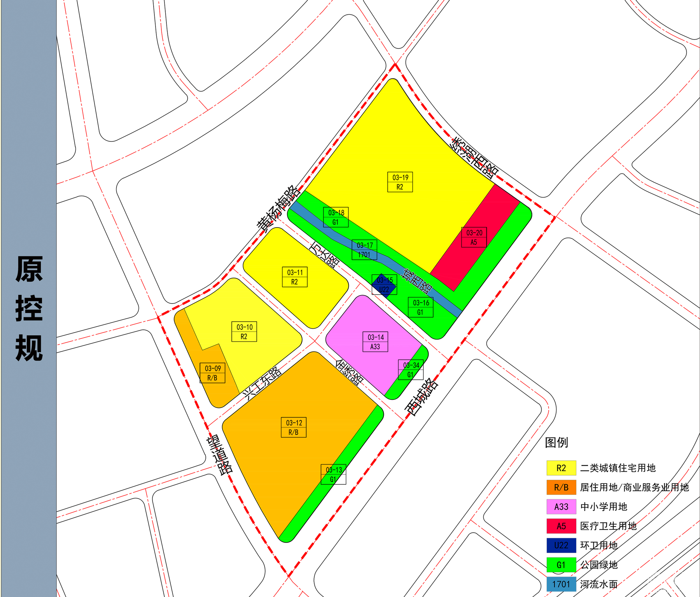Select the orange R/B legend swatch
Screen dimensions: 700x597
pos(561,487)
